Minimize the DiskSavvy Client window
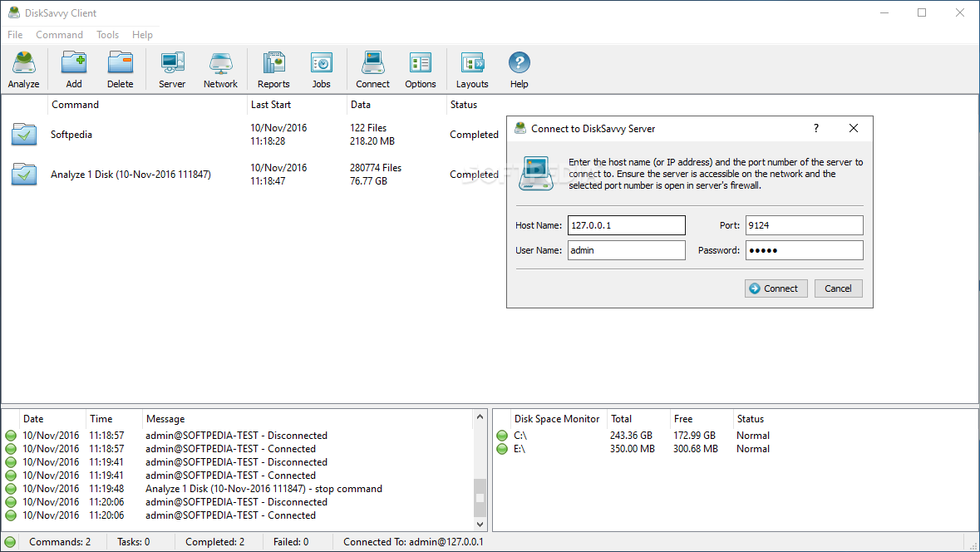980x552 pixels. (x=884, y=12)
